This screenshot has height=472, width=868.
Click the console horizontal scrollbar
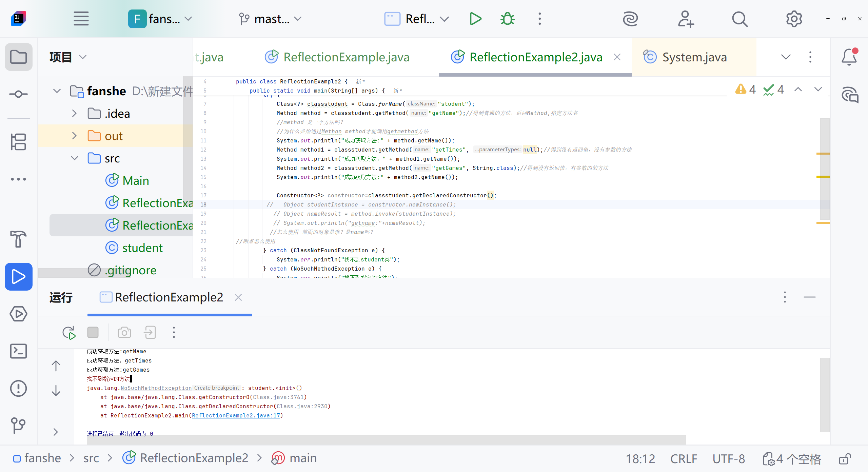coord(386,439)
